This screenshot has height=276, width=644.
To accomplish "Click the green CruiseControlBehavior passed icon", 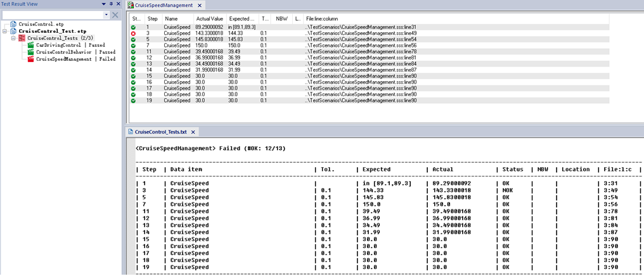I will click(x=31, y=52).
